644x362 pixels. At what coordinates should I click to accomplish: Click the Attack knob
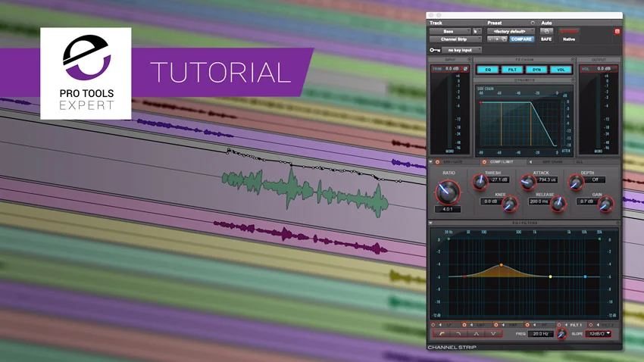point(528,182)
